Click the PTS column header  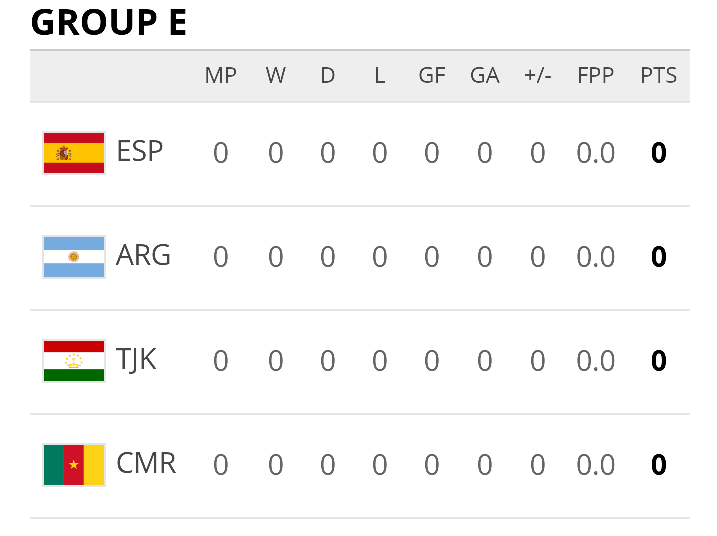[x=658, y=75]
